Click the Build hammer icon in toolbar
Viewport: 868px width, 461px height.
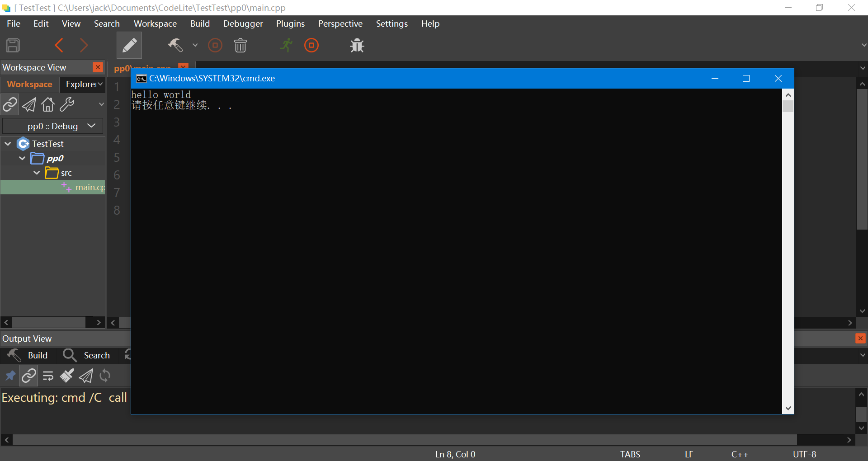pos(175,45)
